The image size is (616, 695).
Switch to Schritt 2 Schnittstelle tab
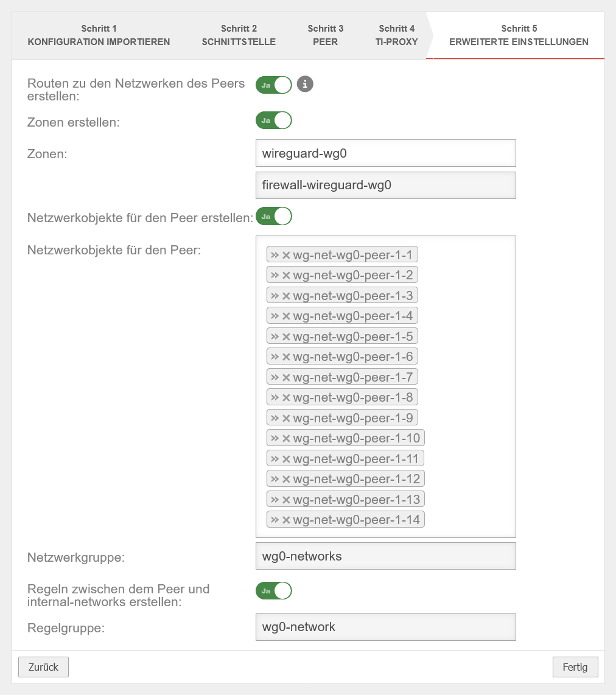point(239,35)
